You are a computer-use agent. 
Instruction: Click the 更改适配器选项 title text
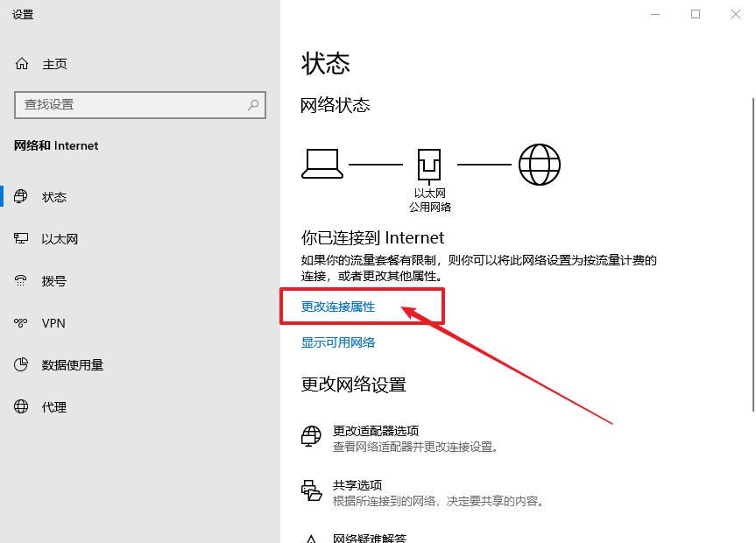pyautogui.click(x=376, y=431)
